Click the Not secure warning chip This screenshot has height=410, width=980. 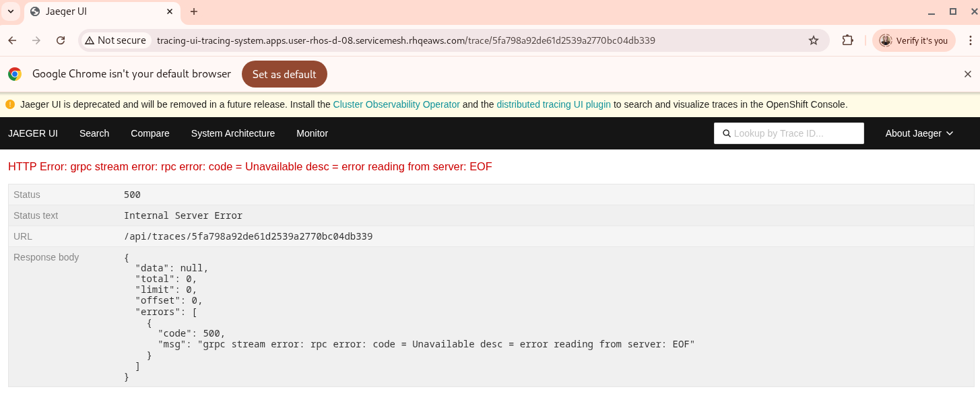click(x=115, y=40)
